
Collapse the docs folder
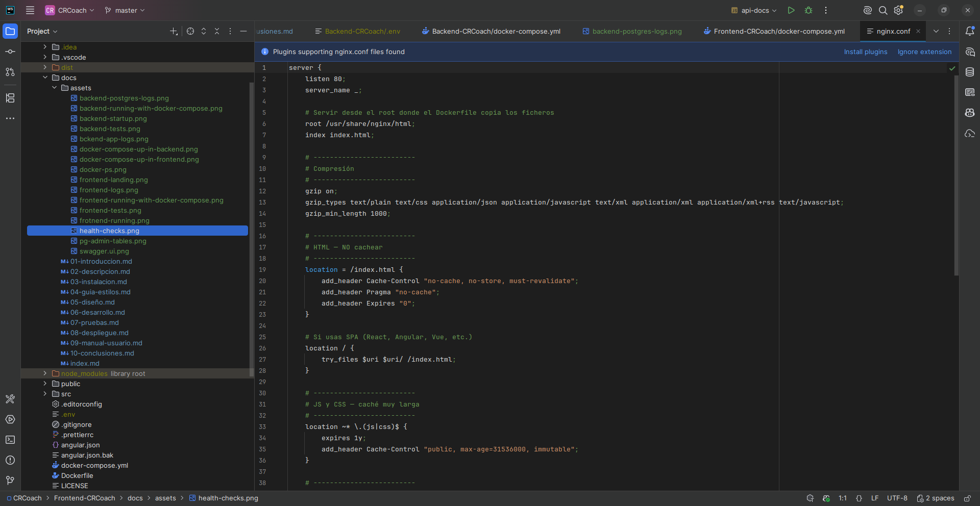(x=45, y=78)
